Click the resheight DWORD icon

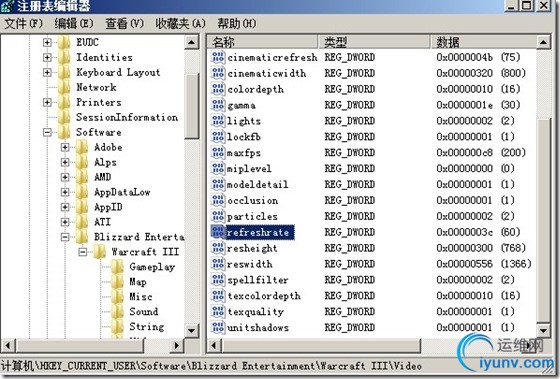click(218, 248)
